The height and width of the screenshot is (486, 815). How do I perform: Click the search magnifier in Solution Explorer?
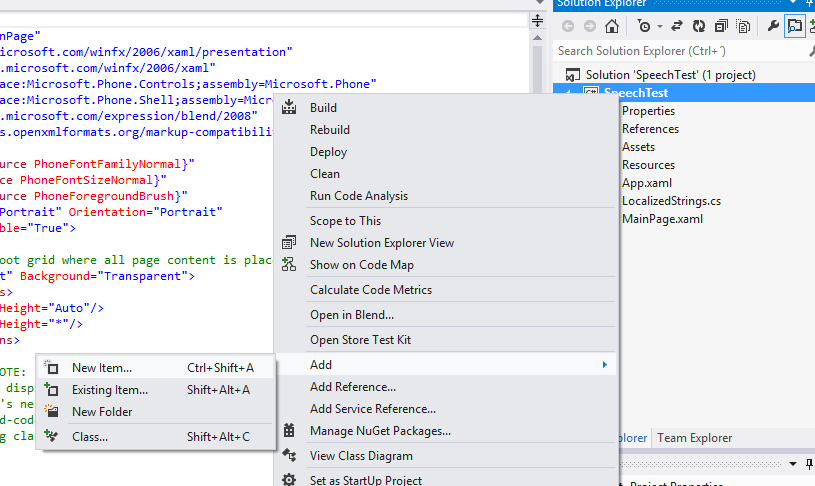812,51
